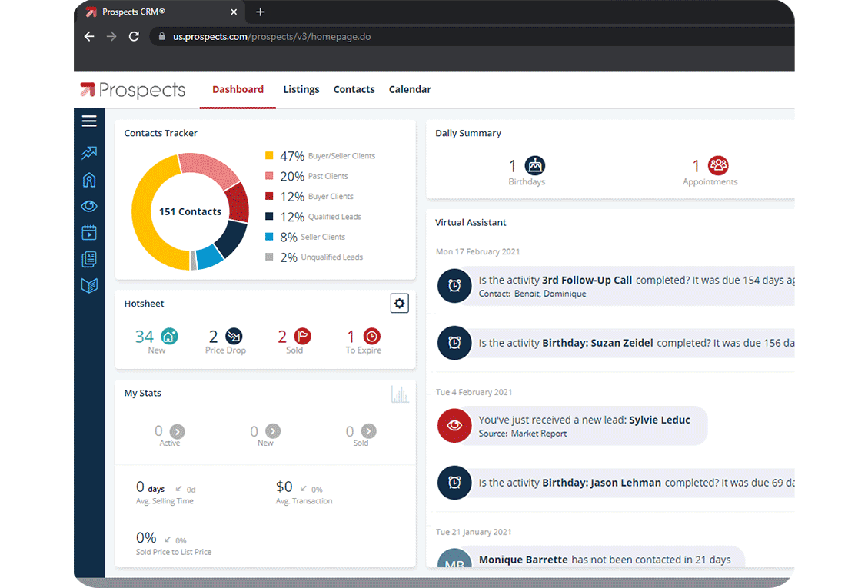Image resolution: width=868 pixels, height=588 pixels.
Task: Click pink Past Clients legend swatch
Action: pyautogui.click(x=269, y=176)
